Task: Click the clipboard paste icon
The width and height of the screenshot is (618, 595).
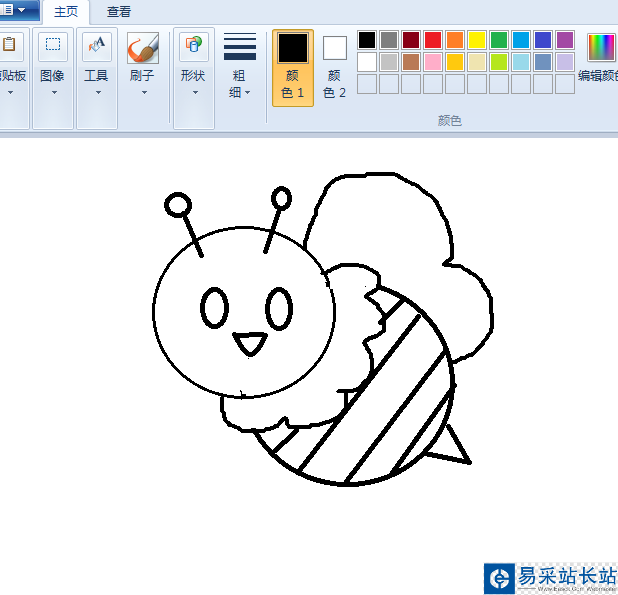Action: pos(9,44)
